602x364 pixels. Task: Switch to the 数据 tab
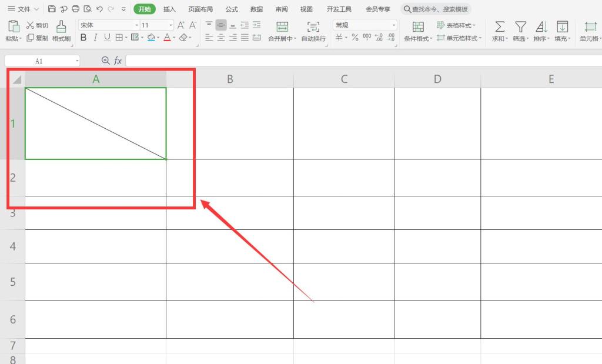coord(256,9)
